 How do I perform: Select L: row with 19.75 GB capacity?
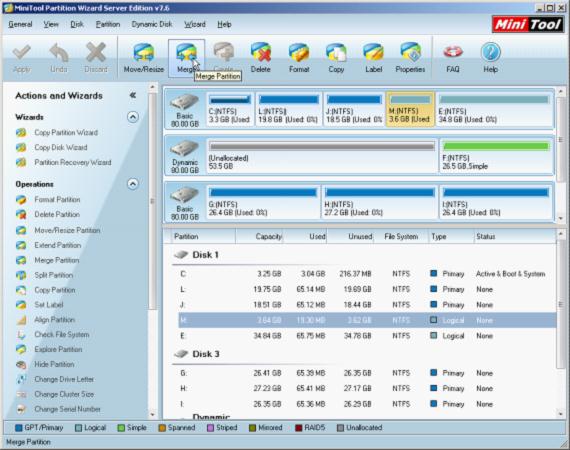(367, 289)
